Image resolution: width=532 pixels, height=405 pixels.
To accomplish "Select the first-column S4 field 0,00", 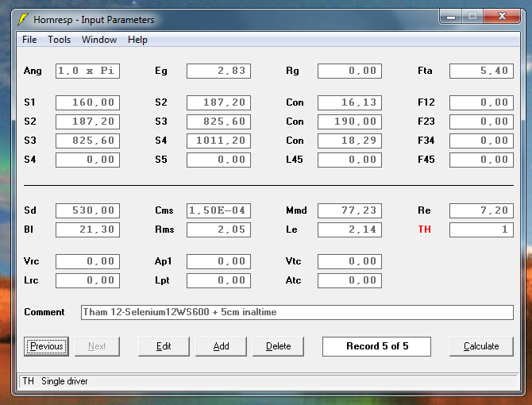I will pyautogui.click(x=87, y=160).
